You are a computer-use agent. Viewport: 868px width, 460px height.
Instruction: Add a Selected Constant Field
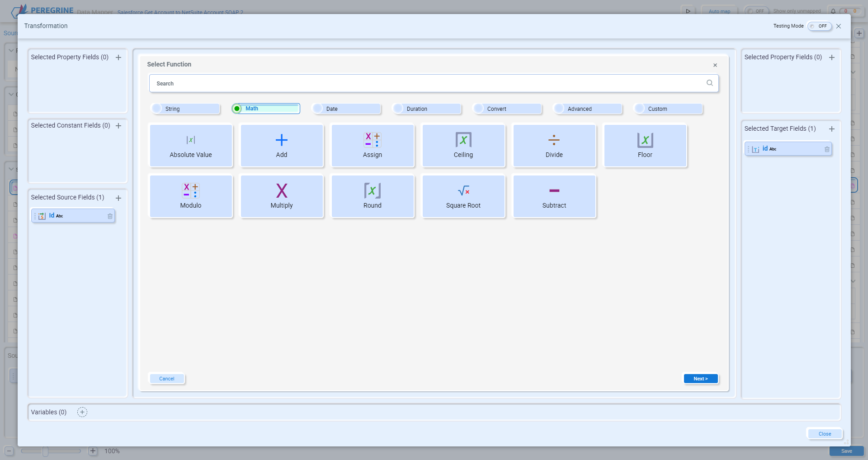pyautogui.click(x=118, y=126)
